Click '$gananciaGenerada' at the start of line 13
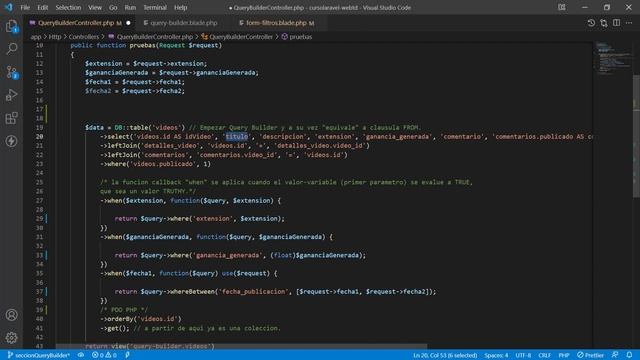This screenshot has width=640, height=360. (x=116, y=73)
